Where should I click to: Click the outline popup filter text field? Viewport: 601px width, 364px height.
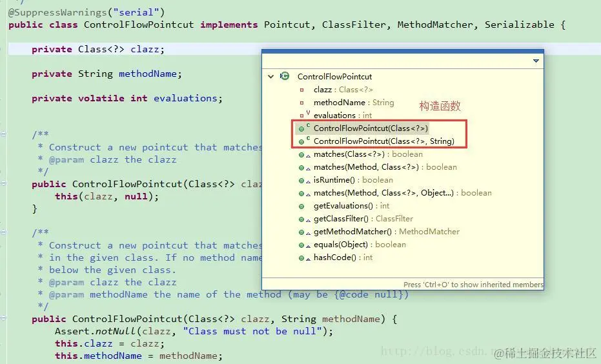(x=397, y=61)
